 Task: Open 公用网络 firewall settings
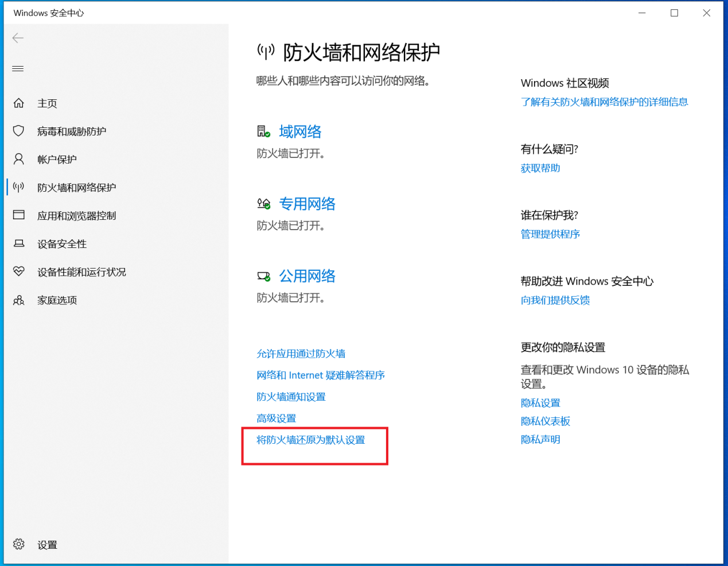coord(307,276)
